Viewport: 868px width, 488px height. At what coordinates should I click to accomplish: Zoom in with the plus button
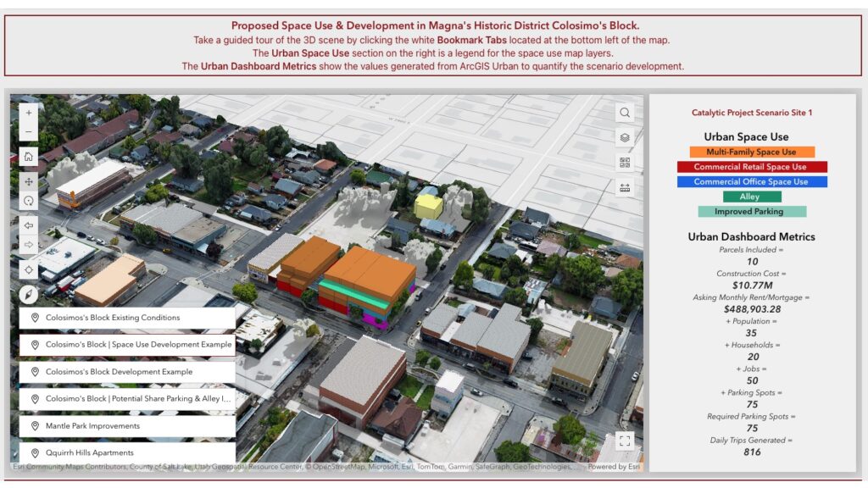click(29, 113)
